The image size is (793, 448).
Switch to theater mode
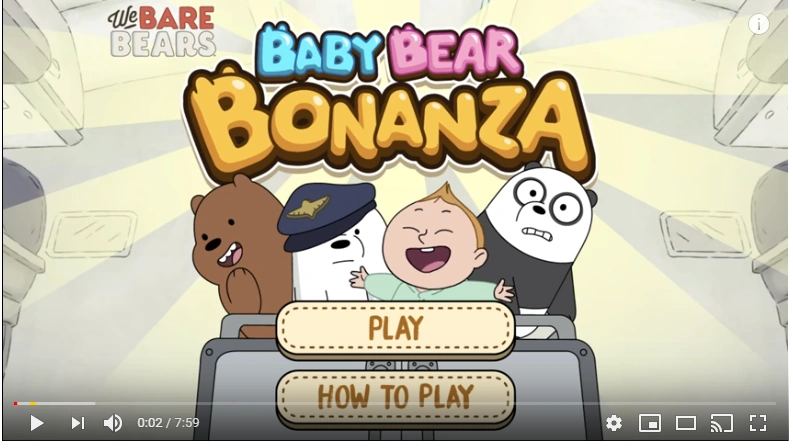point(686,423)
